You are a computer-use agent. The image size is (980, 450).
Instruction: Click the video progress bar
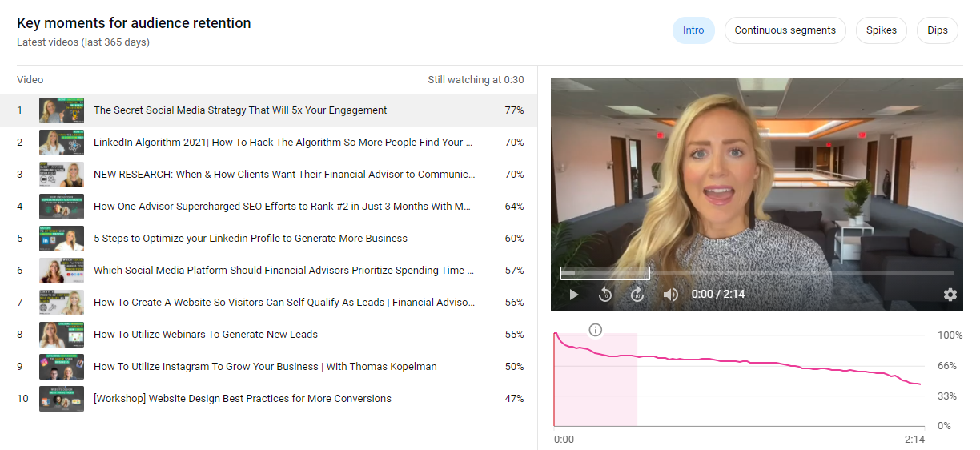tap(757, 274)
